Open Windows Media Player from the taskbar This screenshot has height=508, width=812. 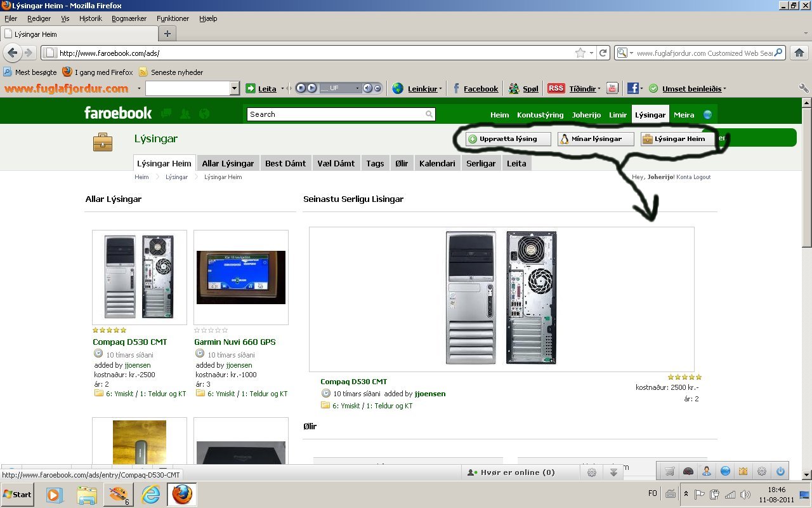tap(55, 494)
